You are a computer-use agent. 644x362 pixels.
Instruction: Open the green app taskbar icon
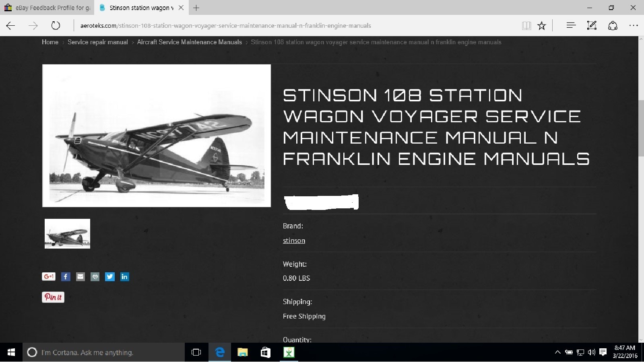click(x=289, y=352)
